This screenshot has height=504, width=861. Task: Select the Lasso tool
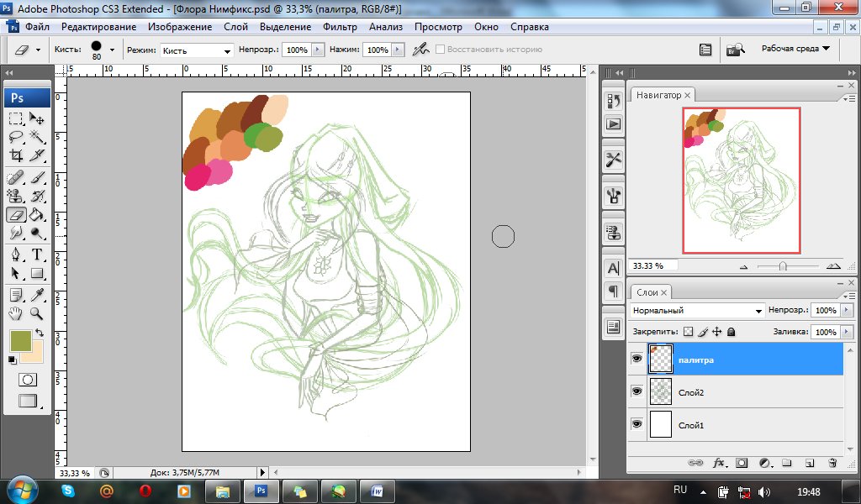click(x=16, y=137)
